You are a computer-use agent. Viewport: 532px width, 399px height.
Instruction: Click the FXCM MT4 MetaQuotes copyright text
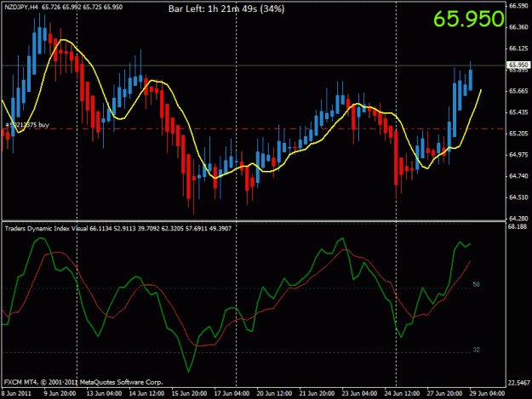click(83, 382)
